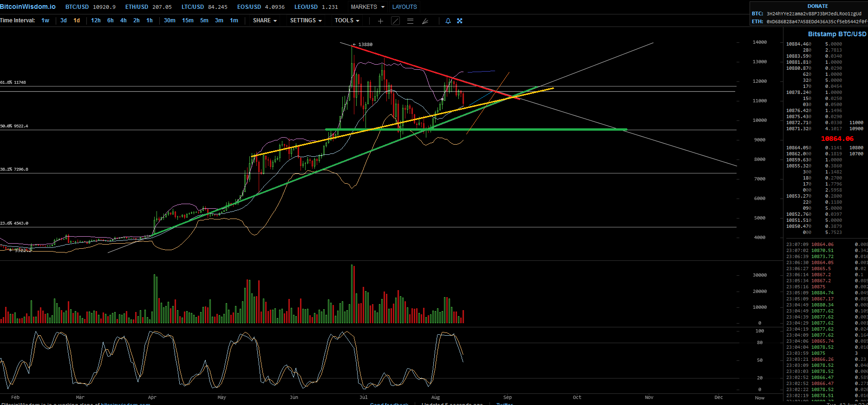Click the 50.0% 9522.4 Fibonacci label
Screen dimensions: 868x405
point(14,126)
